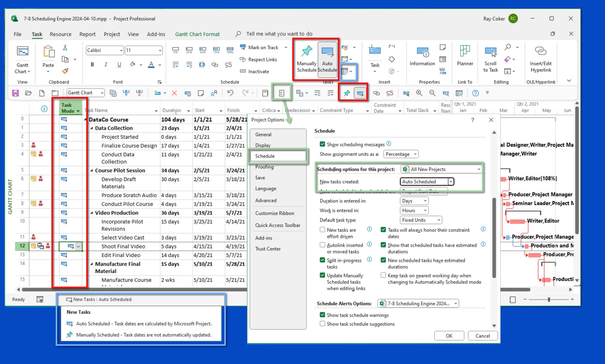Click the Help question mark toolbar icon

(475, 93)
